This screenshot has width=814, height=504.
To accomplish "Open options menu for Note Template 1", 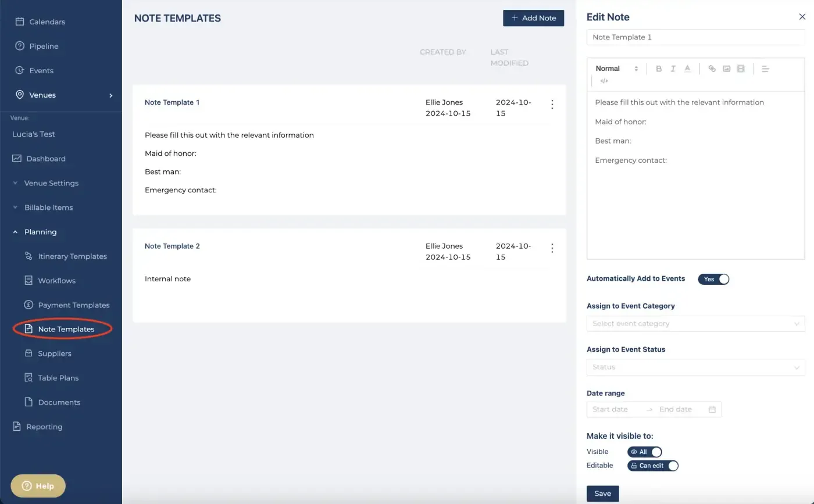I will (552, 105).
